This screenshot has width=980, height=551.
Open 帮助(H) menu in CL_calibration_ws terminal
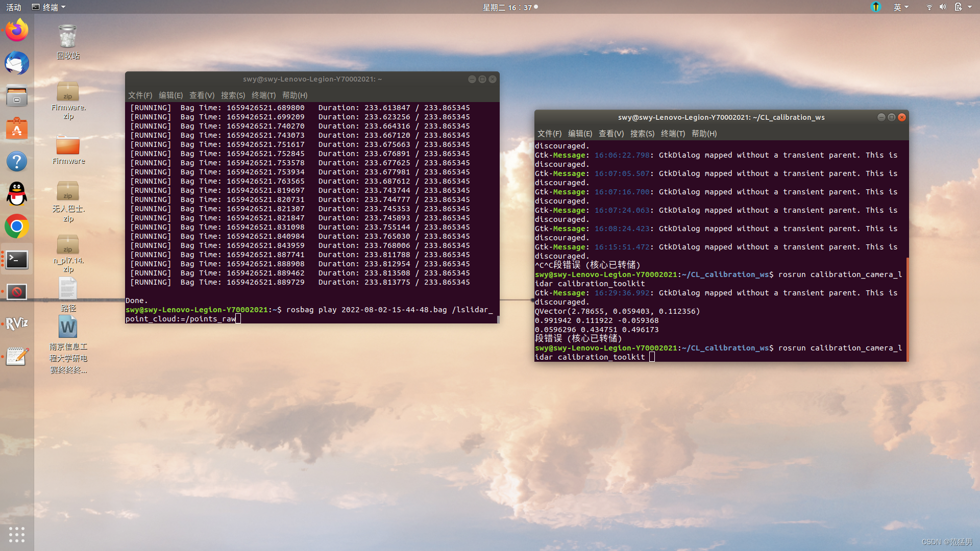tap(704, 134)
